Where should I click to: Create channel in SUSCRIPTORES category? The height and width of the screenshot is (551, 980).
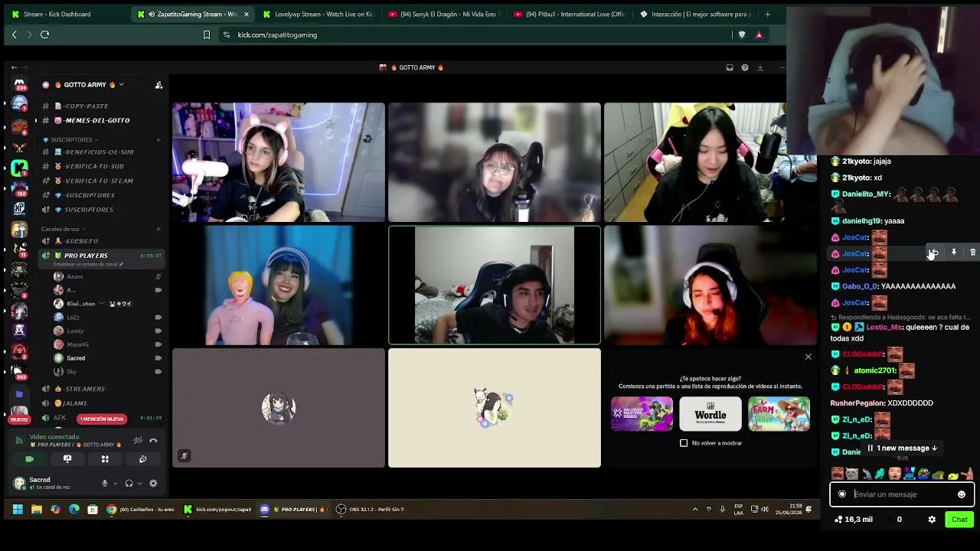click(x=158, y=140)
